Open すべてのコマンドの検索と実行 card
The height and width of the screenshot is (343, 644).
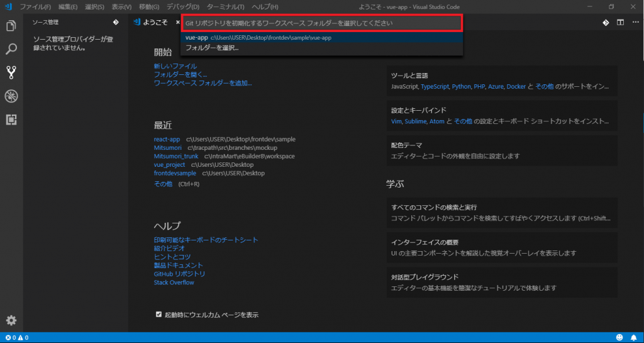coord(502,212)
